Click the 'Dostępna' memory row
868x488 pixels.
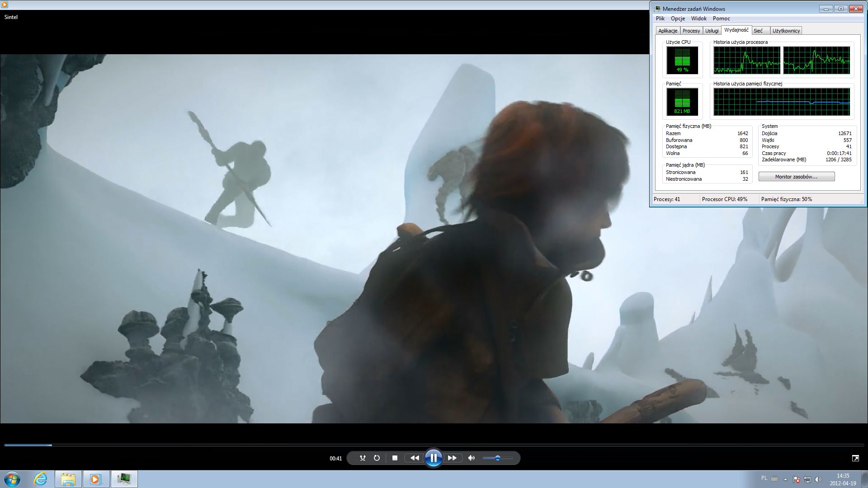coord(707,146)
